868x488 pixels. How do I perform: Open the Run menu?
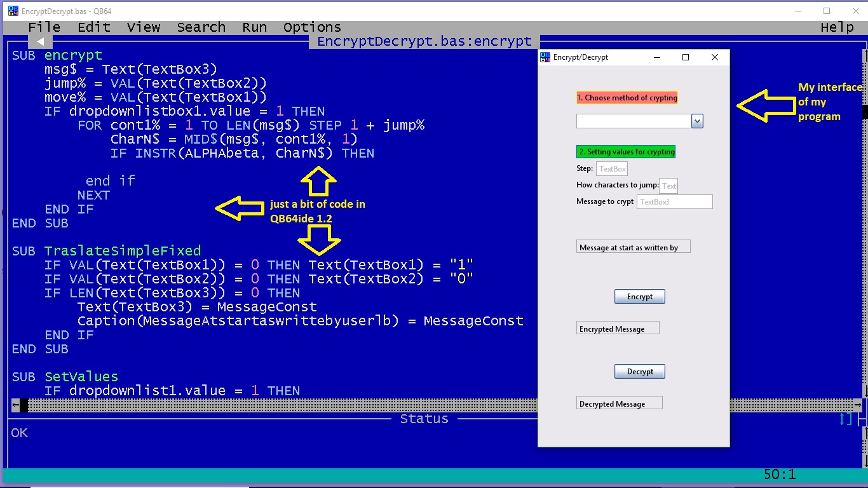point(254,27)
